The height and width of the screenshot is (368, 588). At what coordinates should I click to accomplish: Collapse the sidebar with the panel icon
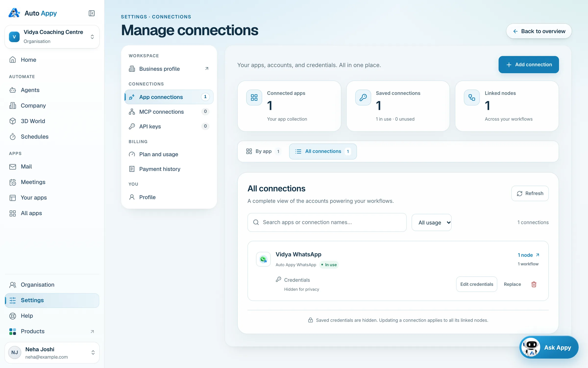[92, 13]
